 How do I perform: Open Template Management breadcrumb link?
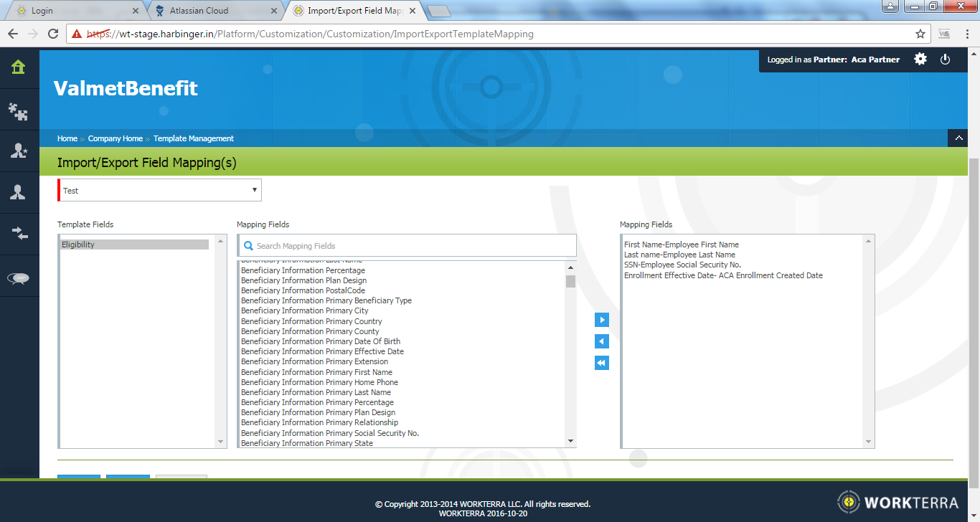click(194, 138)
